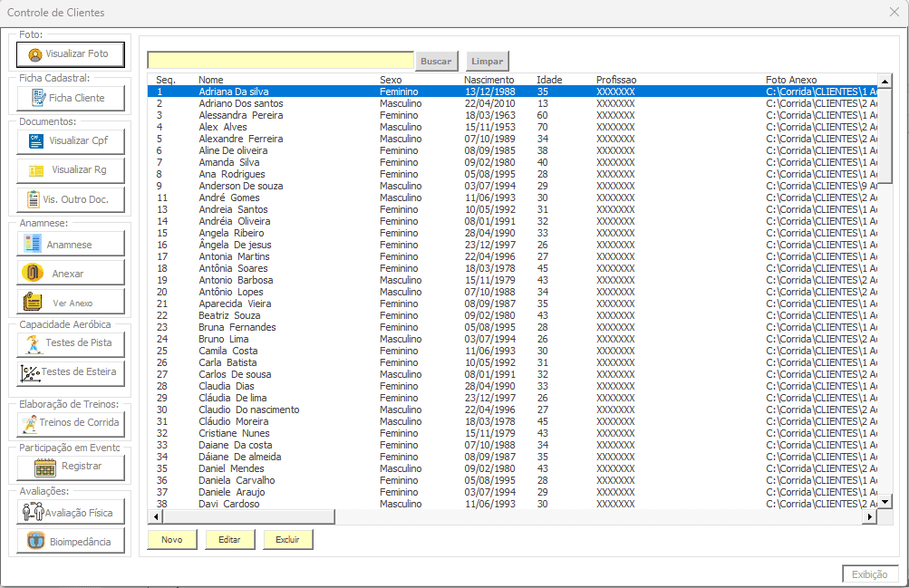Select client Daniel Mendes
Image resolution: width=909 pixels, height=588 pixels.
point(512,468)
